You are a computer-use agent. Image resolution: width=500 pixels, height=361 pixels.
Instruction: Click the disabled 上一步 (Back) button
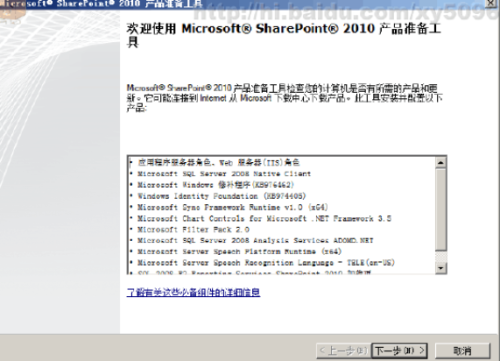(343, 351)
